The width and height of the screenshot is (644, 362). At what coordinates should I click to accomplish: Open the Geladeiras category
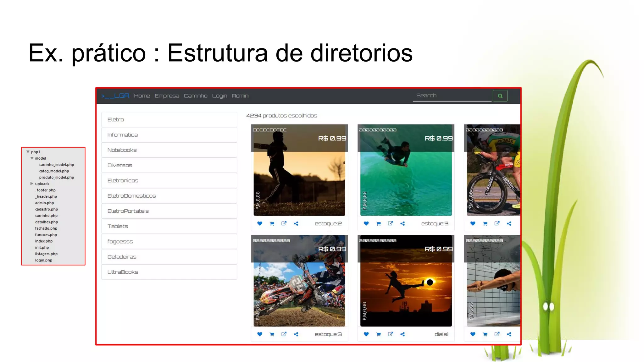click(169, 257)
